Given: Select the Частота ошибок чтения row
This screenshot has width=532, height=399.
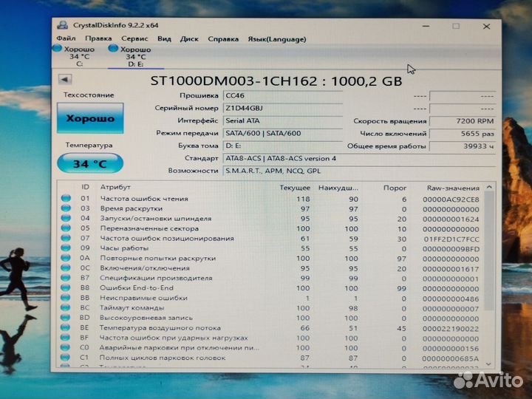Looking at the screenshot, I should click(x=270, y=199).
